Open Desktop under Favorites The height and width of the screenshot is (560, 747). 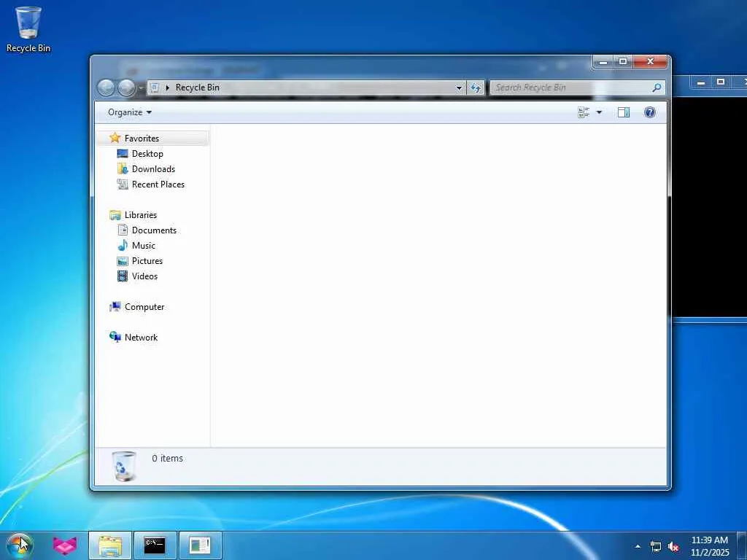coord(147,154)
